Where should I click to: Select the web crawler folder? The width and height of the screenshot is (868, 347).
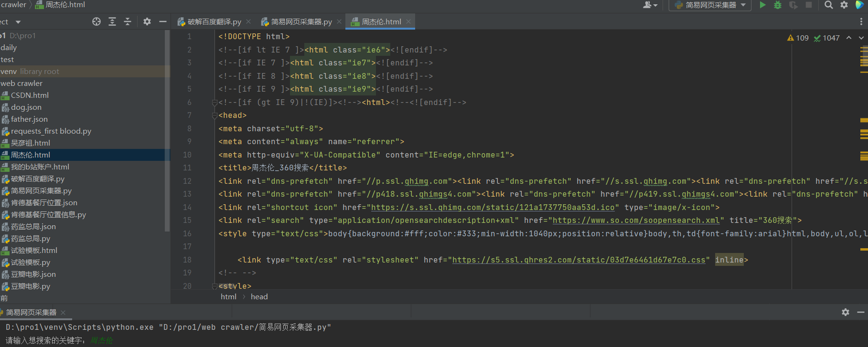point(21,84)
